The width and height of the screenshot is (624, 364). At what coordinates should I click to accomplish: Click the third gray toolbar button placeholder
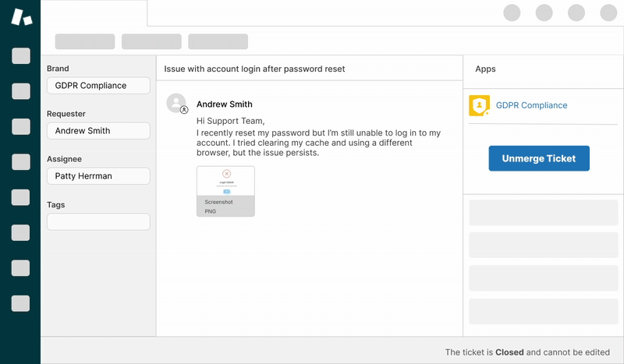(218, 42)
